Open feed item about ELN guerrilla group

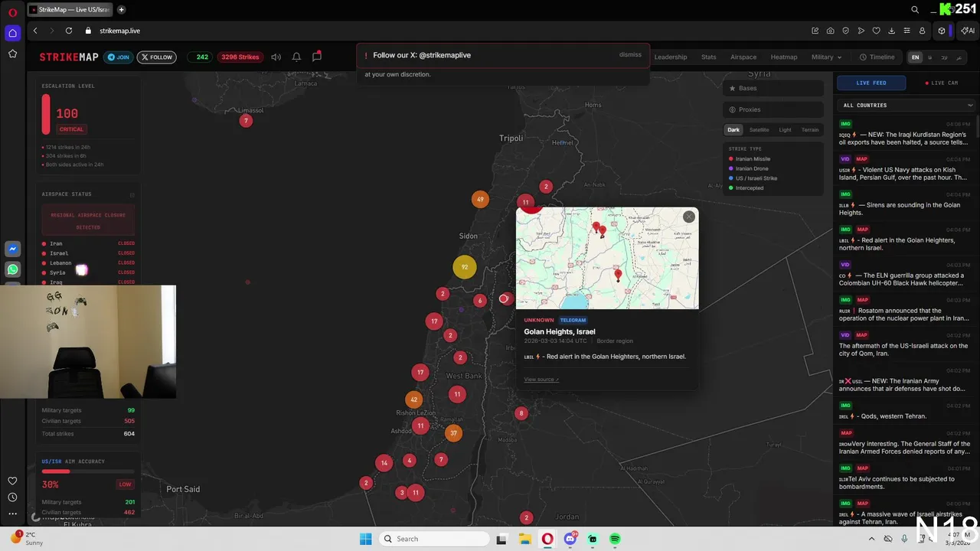(904, 274)
